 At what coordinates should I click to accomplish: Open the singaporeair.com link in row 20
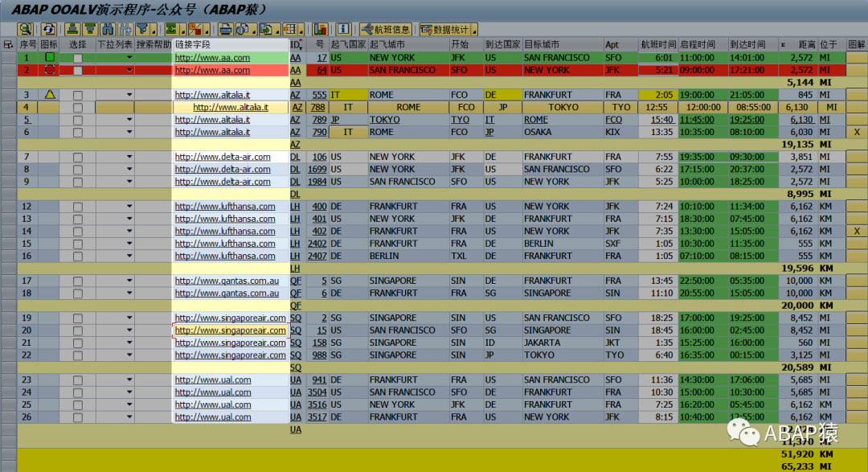[x=231, y=330]
